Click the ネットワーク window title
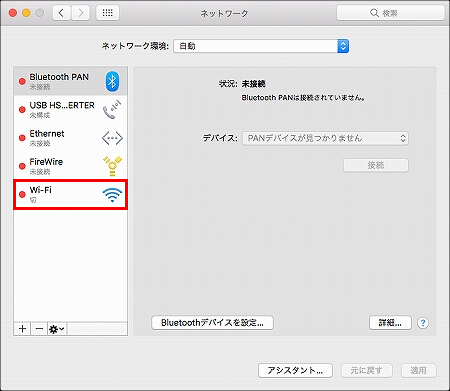The image size is (450, 391). [224, 13]
